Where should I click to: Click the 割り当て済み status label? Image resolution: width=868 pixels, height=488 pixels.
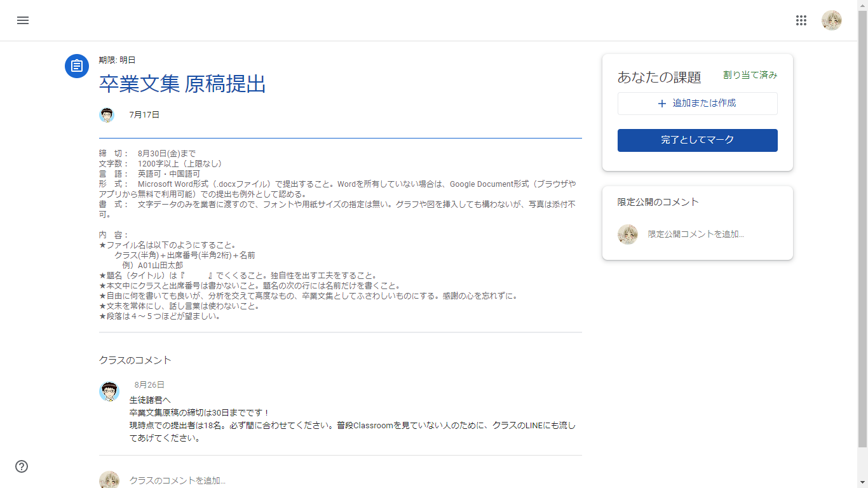pyautogui.click(x=750, y=75)
